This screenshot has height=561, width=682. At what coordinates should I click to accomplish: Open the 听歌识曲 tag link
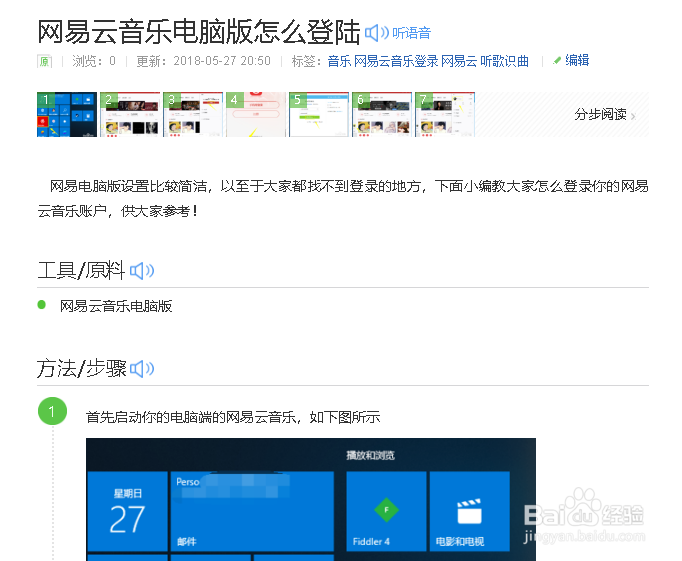click(x=505, y=61)
